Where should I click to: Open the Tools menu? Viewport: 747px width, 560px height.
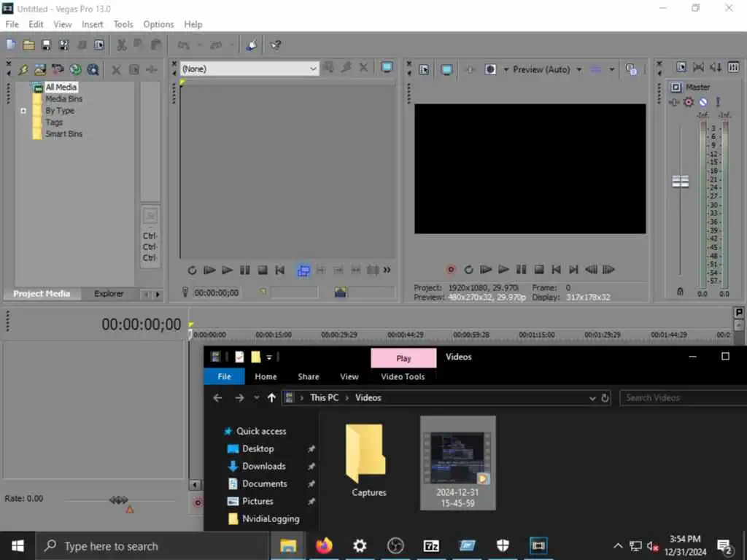[x=123, y=24]
